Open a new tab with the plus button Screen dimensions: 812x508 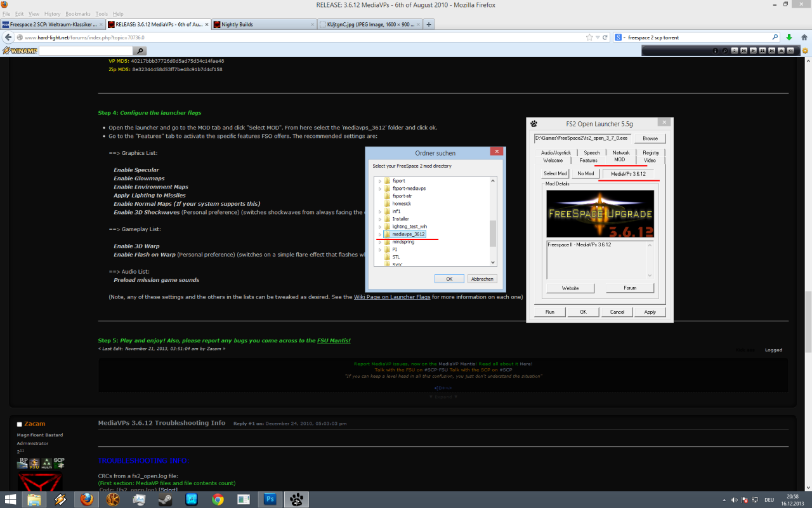coord(429,24)
